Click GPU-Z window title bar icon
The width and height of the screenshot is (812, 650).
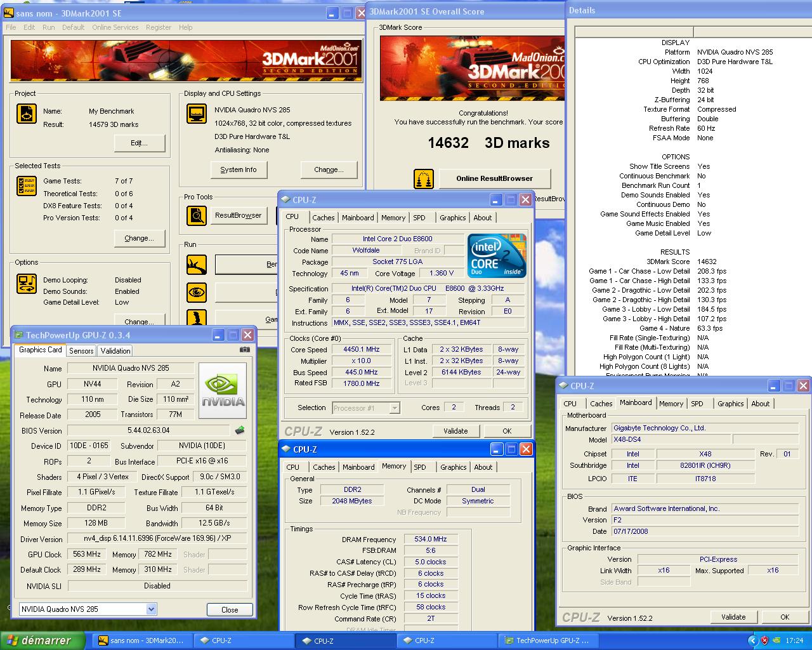coord(19,335)
